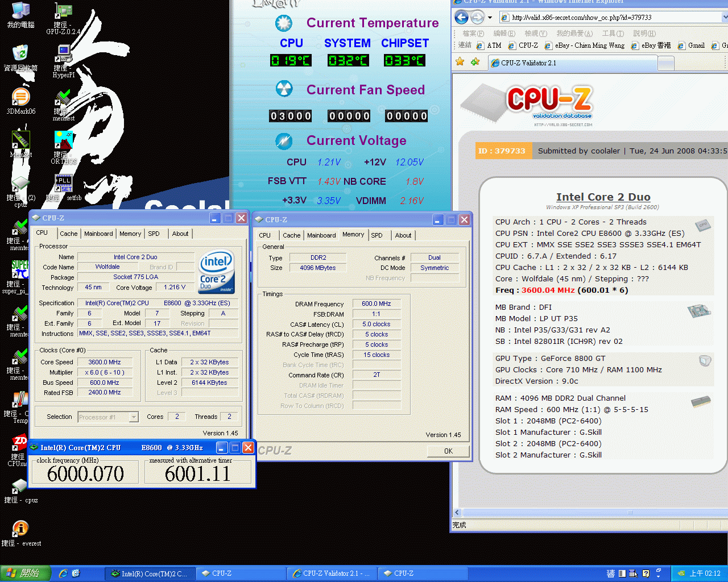Screen dimensions: 728x582
Task: Switch to Mainboard tab in the processor CPU-Z window
Action: [98, 234]
